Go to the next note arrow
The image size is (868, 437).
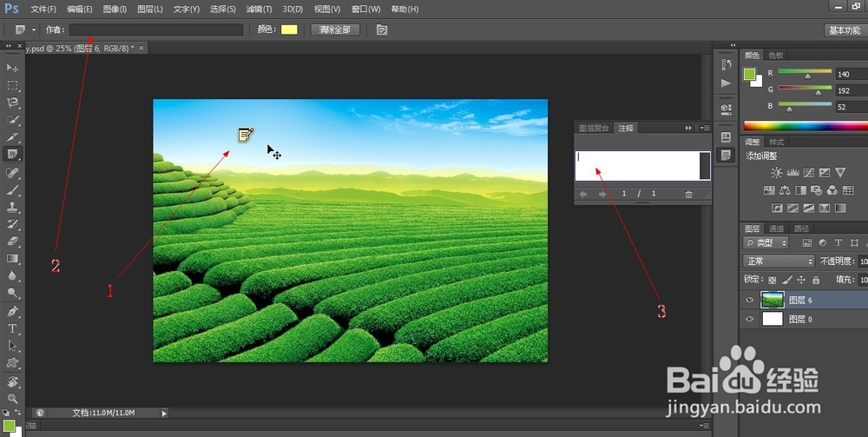[x=602, y=195]
